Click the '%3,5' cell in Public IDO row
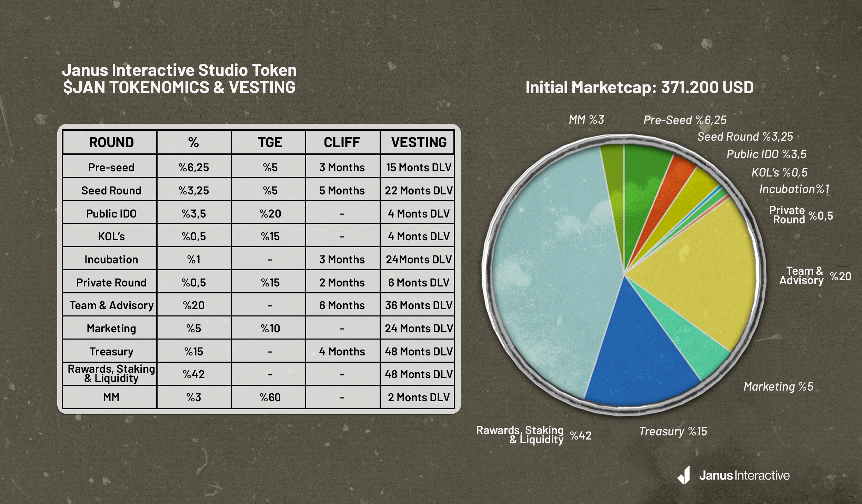The image size is (862, 504). pyautogui.click(x=194, y=212)
